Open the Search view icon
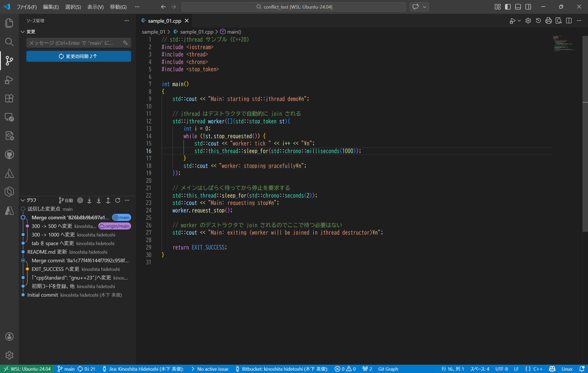Viewport: 588px width, 373px height. tap(9, 42)
